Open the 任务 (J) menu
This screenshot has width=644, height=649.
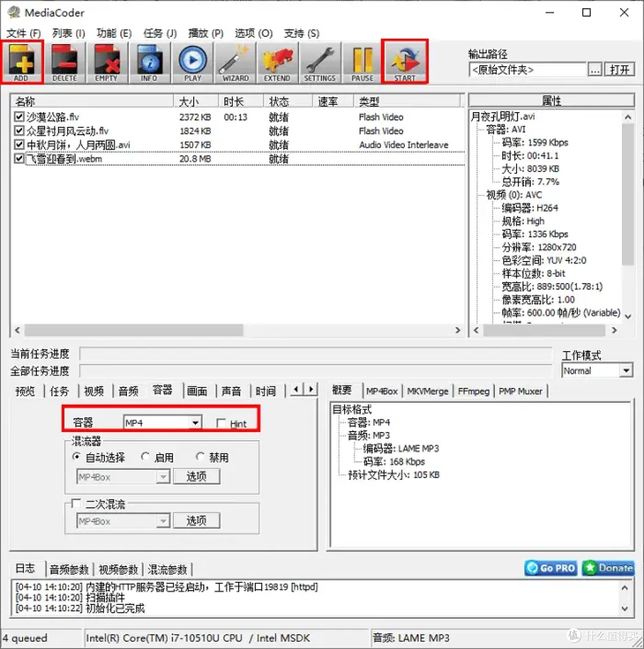[160, 33]
